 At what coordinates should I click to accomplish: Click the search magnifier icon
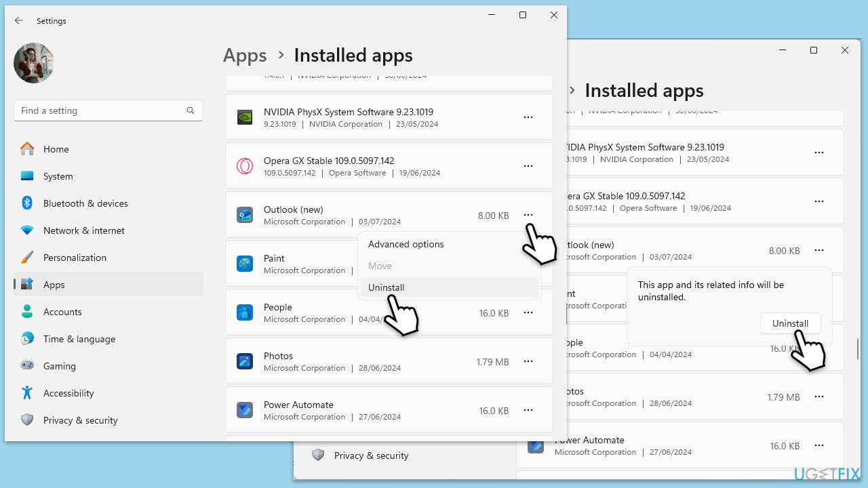tap(191, 110)
